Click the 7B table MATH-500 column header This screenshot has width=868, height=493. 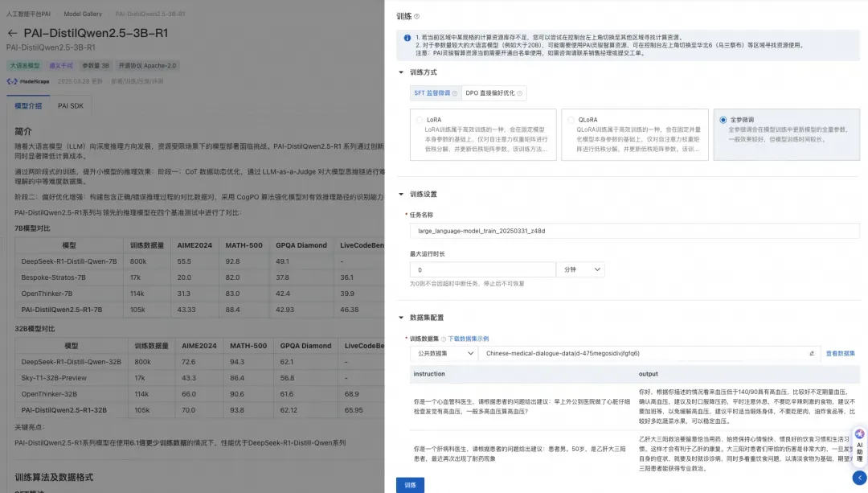pos(244,245)
